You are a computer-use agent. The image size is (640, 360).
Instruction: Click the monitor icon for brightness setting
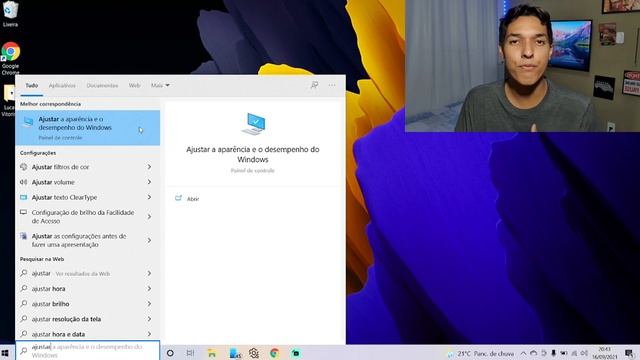[x=24, y=213]
